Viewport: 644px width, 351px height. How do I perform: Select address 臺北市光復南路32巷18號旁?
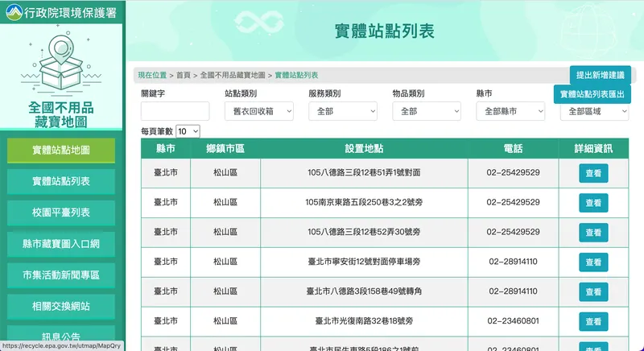pos(364,320)
